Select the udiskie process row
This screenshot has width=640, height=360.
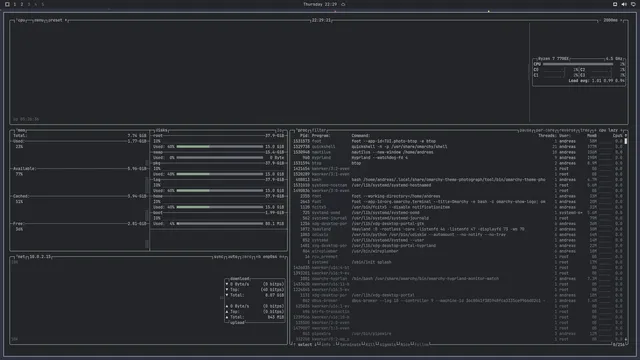457,235
